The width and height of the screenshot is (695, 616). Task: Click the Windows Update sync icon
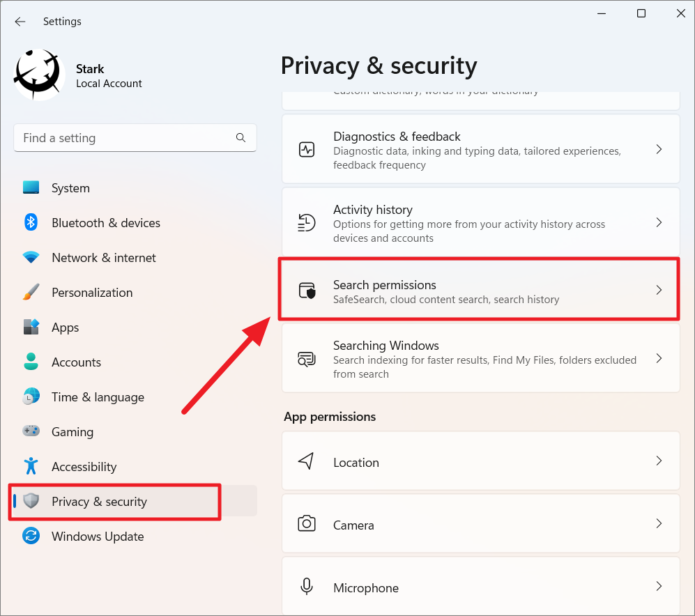coord(31,536)
